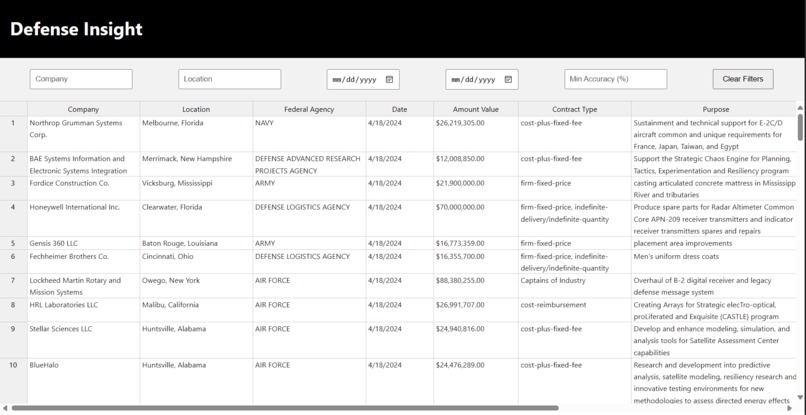Open calendar picker in second date field
This screenshot has width=806, height=415.
pos(508,80)
